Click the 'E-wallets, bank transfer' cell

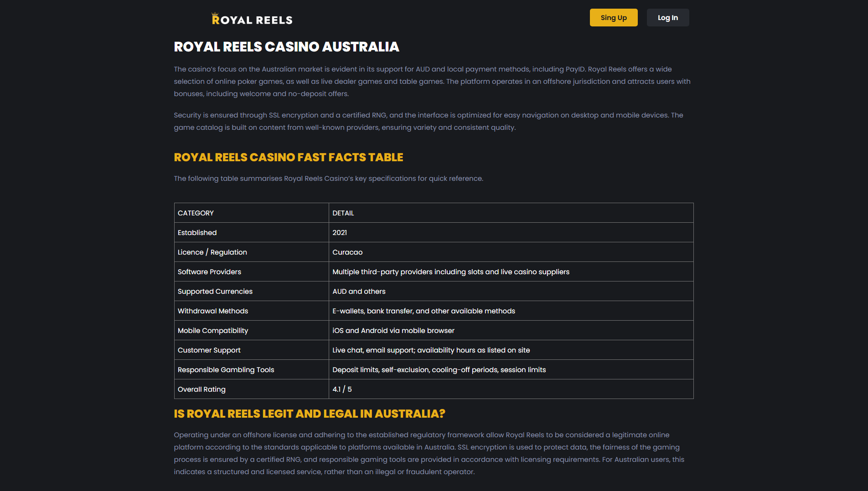511,311
